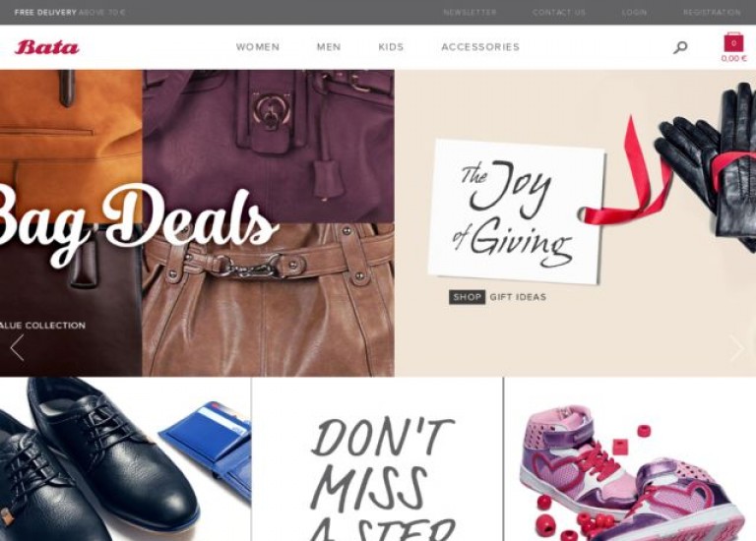Image resolution: width=756 pixels, height=541 pixels.
Task: Open the search magnifier icon
Action: pos(680,47)
